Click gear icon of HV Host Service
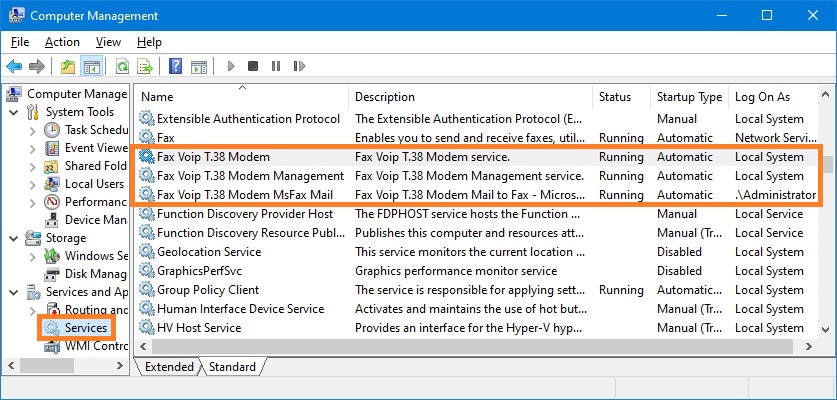 [x=146, y=328]
